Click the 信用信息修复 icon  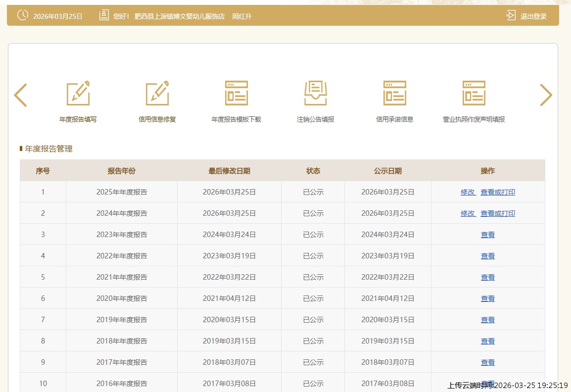tap(157, 93)
